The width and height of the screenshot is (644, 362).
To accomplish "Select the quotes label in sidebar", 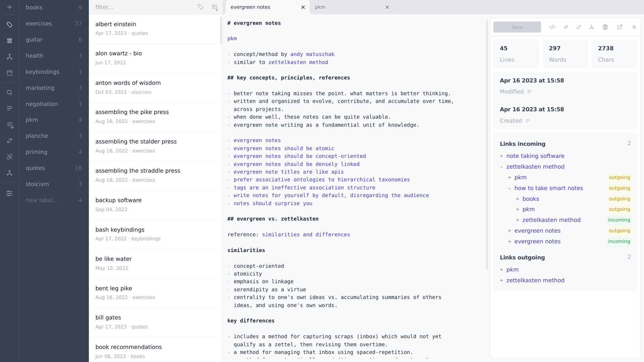I will click(x=35, y=168).
